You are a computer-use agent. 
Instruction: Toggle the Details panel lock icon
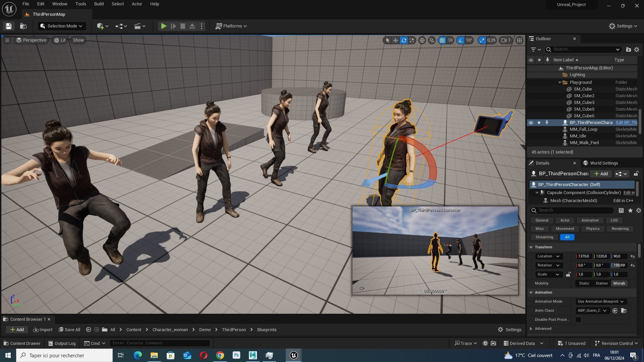pos(636,174)
